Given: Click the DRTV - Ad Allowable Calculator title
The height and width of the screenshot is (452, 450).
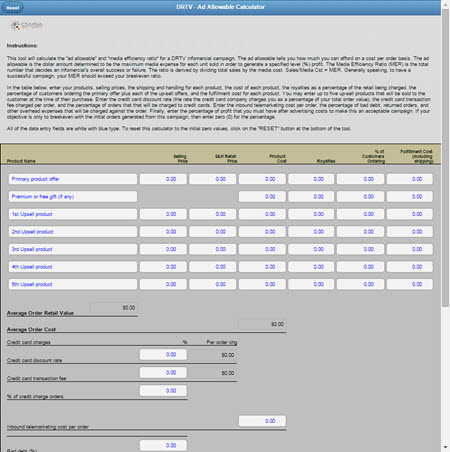Looking at the screenshot, I should pyautogui.click(x=220, y=7).
